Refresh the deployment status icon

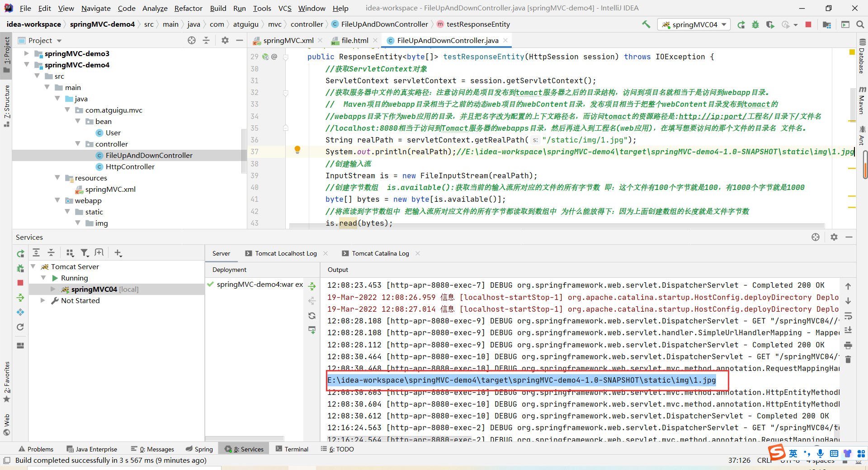click(x=312, y=316)
